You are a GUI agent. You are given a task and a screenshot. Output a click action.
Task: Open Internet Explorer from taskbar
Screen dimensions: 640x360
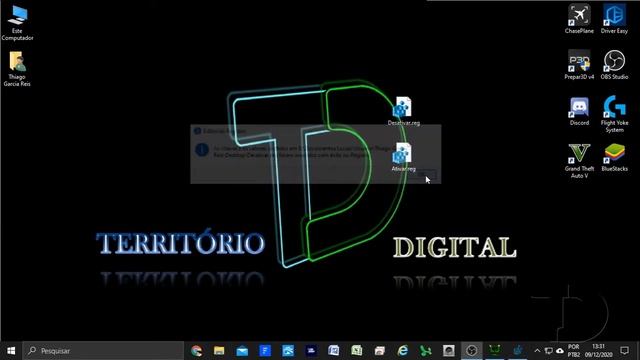click(402, 351)
